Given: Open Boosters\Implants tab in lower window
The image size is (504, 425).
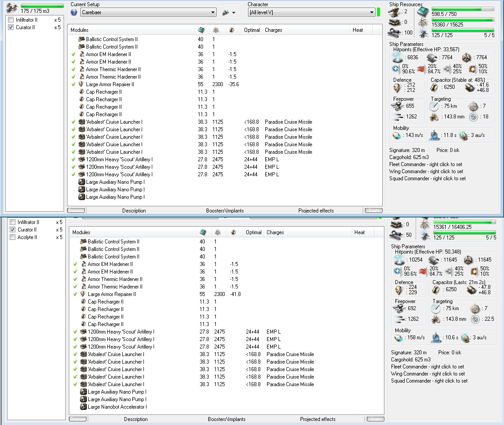Looking at the screenshot, I should 226,419.
